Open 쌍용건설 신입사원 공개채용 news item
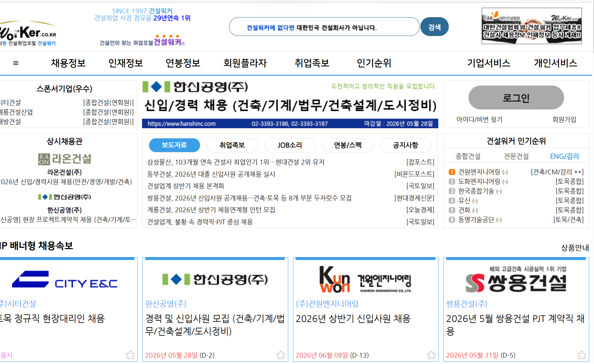The image size is (594, 364). [x=249, y=198]
